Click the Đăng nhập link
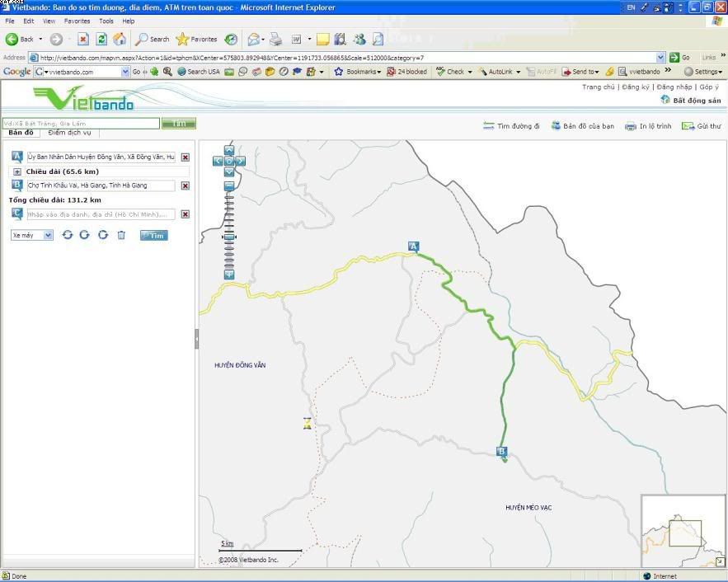 674,87
